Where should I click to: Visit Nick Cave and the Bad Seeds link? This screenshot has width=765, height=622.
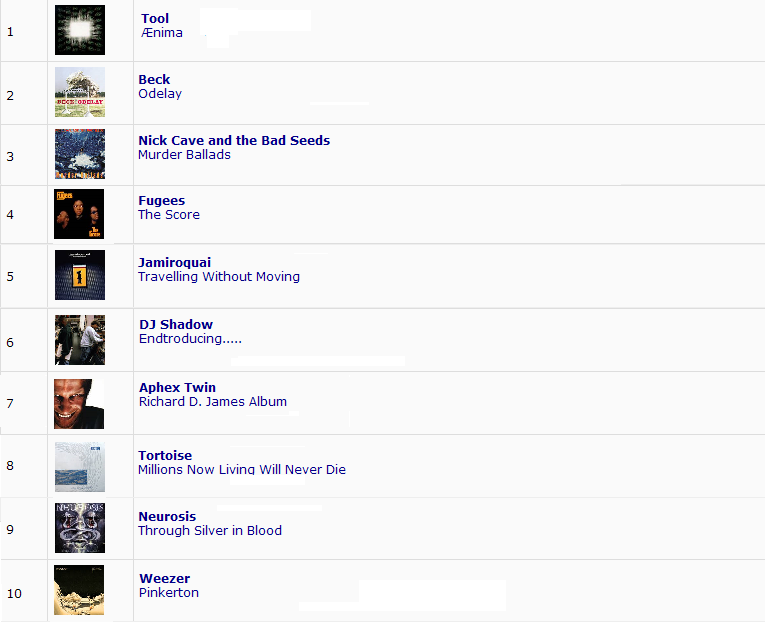(234, 140)
